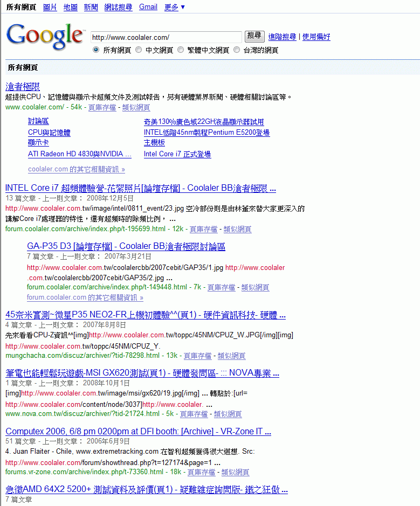Expand forum.coolaler.com 的其它相關資訊 link
Image resolution: width=420 pixels, height=506 pixels.
85,297
